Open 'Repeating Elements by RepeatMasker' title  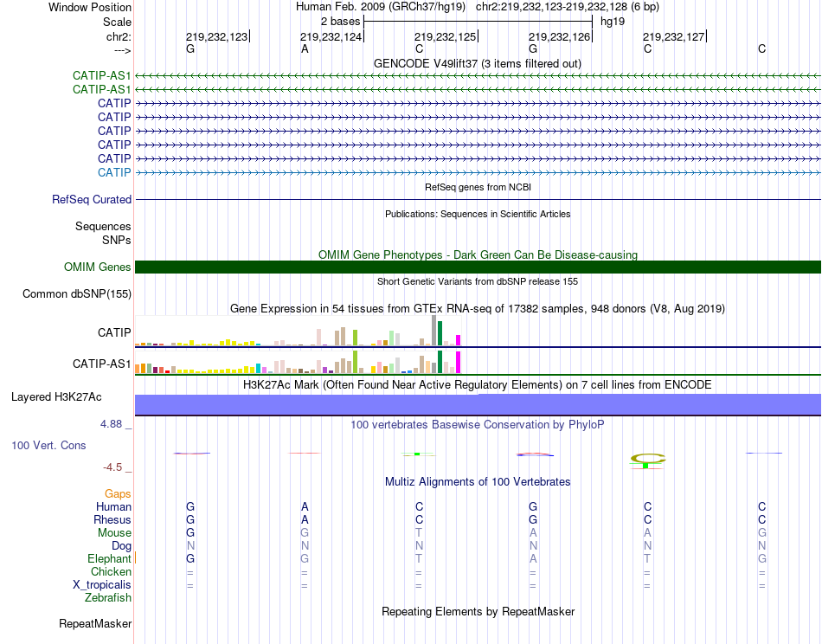(478, 611)
